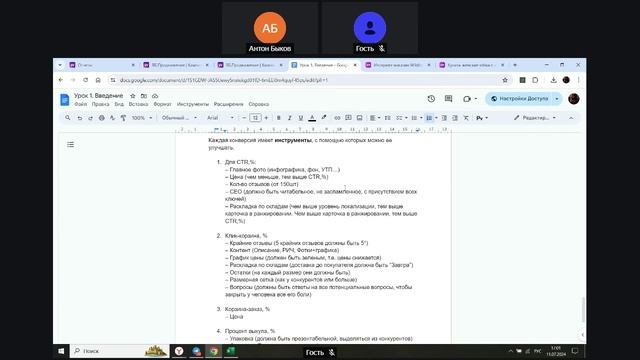The width and height of the screenshot is (640, 360).
Task: Open the bulleted list dropdown
Action: pos(416,118)
